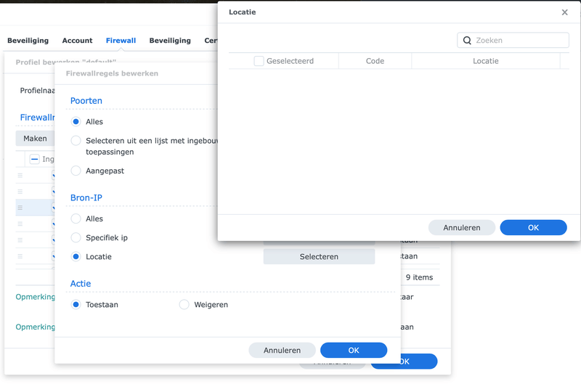581x392 pixels.
Task: Select the Locatie radio under Bron-IP
Action: pos(76,256)
